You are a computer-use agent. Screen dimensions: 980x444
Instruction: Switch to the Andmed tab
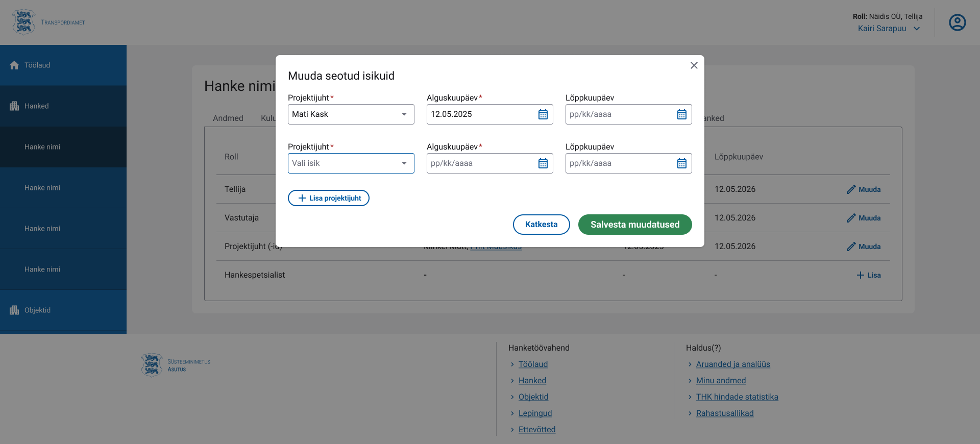click(228, 118)
